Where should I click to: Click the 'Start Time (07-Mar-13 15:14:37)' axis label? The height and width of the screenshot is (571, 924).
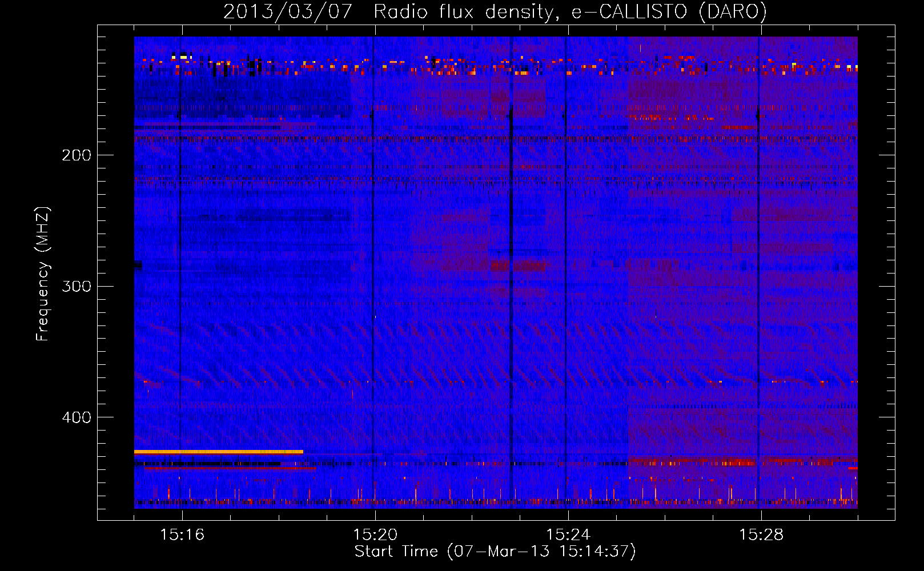pos(495,552)
